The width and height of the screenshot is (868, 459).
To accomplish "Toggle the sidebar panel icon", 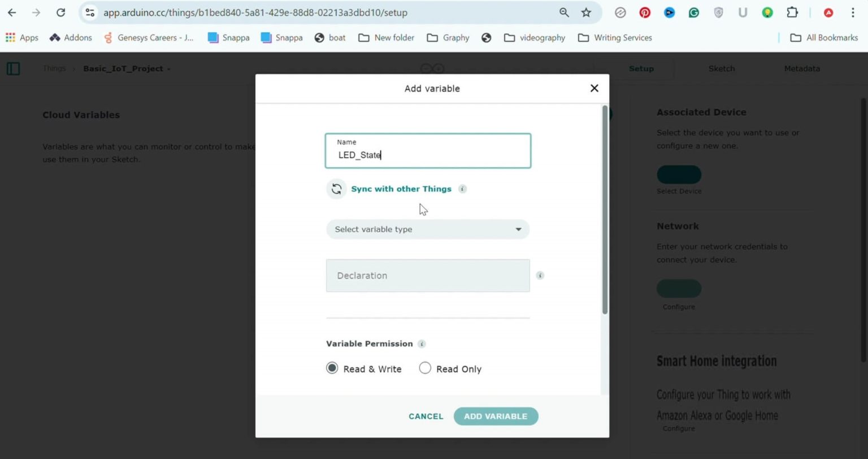I will 14,69.
